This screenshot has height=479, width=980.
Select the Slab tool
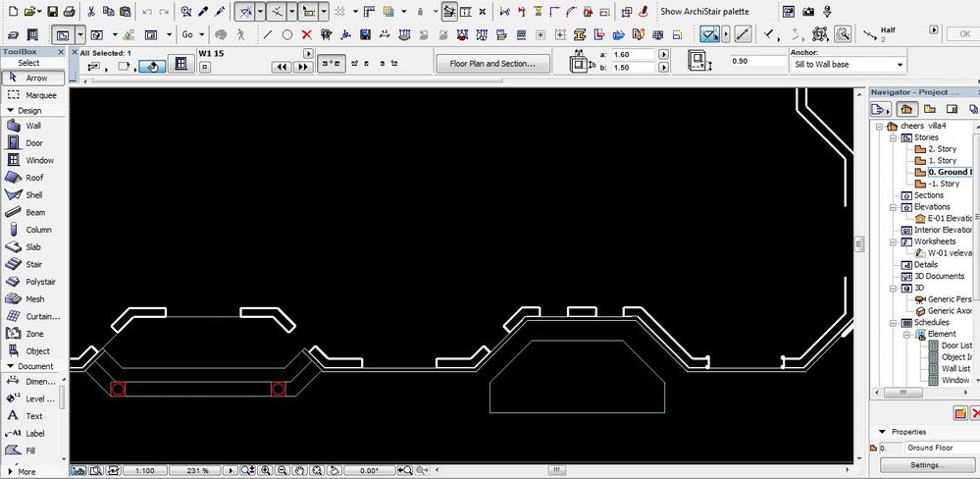pyautogui.click(x=32, y=247)
